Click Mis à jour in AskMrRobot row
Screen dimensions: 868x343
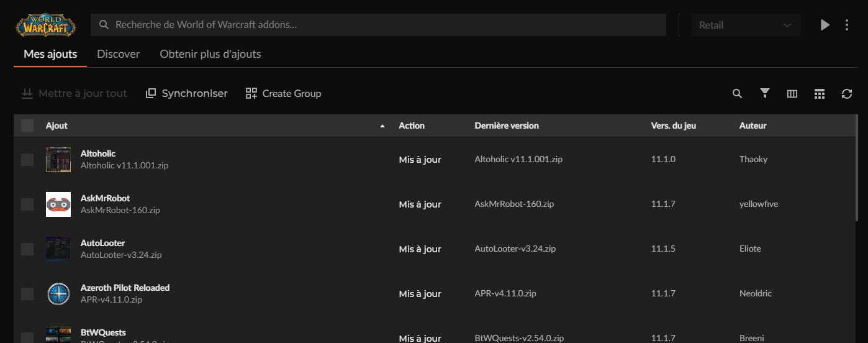[420, 204]
